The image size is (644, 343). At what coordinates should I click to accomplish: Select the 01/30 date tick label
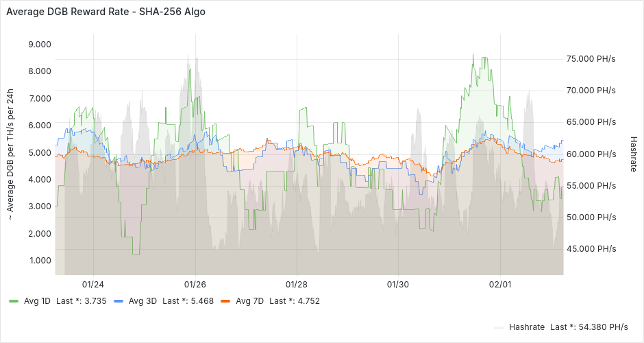pos(398,284)
